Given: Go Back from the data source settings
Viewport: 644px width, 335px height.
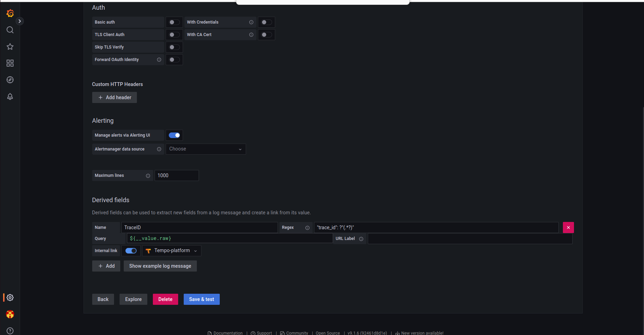Looking at the screenshot, I should [103, 299].
